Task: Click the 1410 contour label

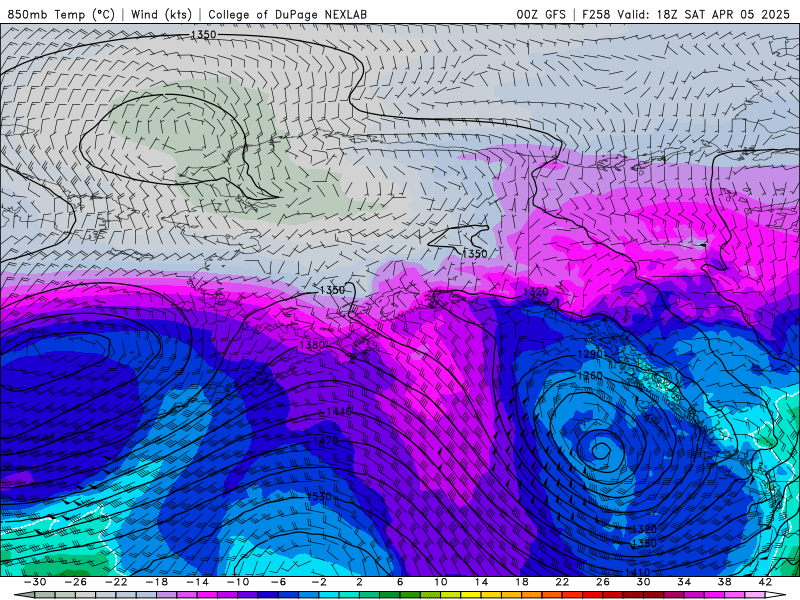Action: click(x=637, y=572)
